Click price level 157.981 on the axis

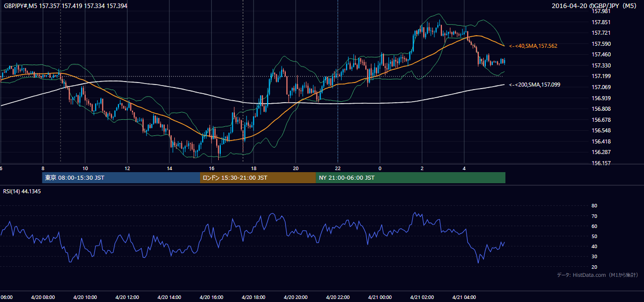pyautogui.click(x=601, y=11)
